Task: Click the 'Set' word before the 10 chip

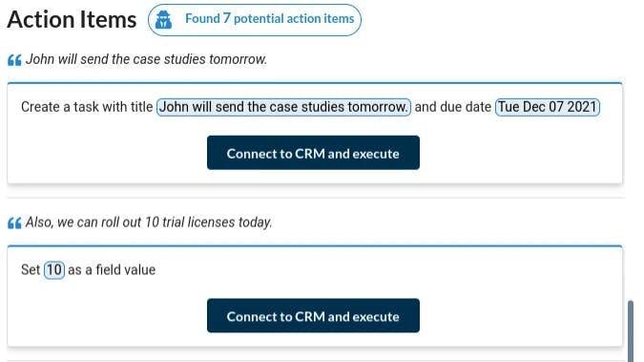Action: [31, 270]
